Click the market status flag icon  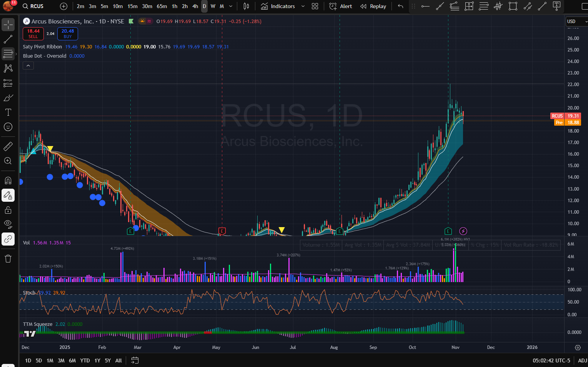(131, 22)
